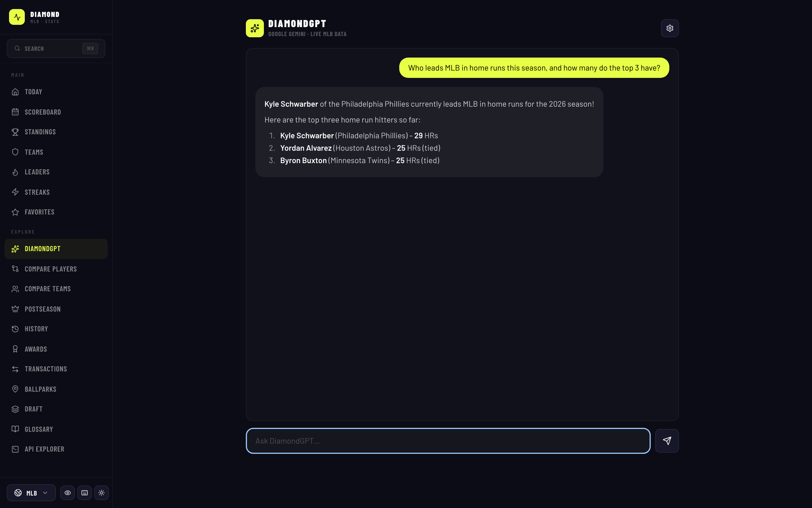
Task: Open the Glossary book icon
Action: (15, 429)
